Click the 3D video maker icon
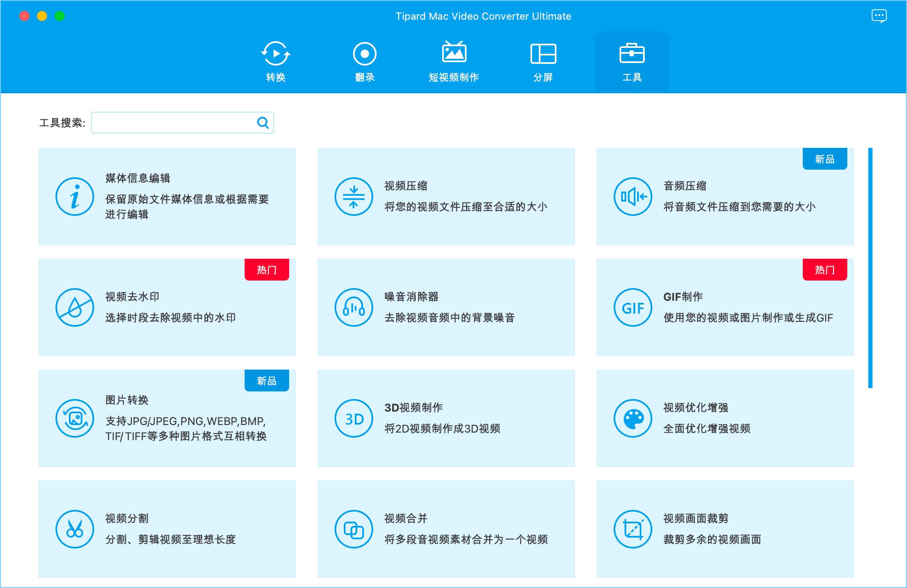 point(354,418)
